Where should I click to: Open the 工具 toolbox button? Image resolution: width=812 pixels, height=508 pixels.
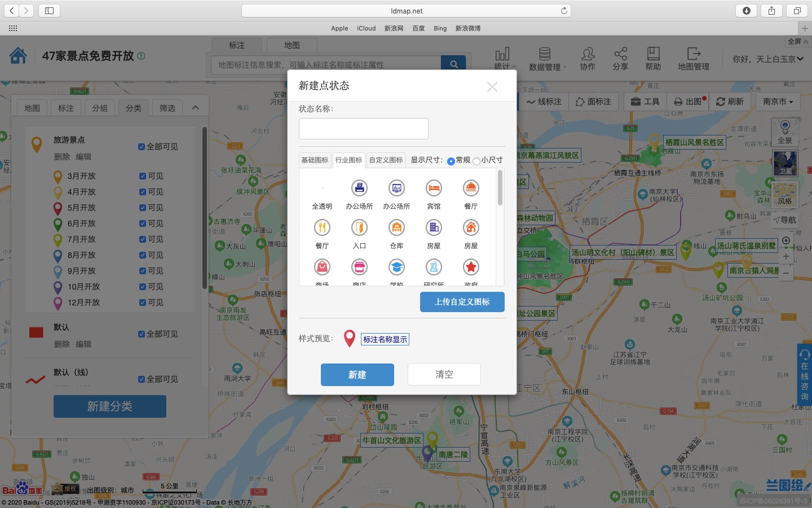click(x=646, y=102)
